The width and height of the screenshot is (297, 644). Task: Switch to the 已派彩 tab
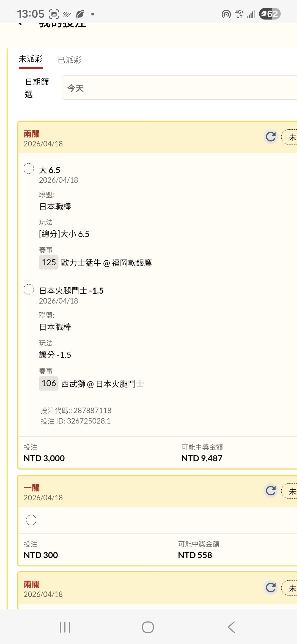coord(70,60)
